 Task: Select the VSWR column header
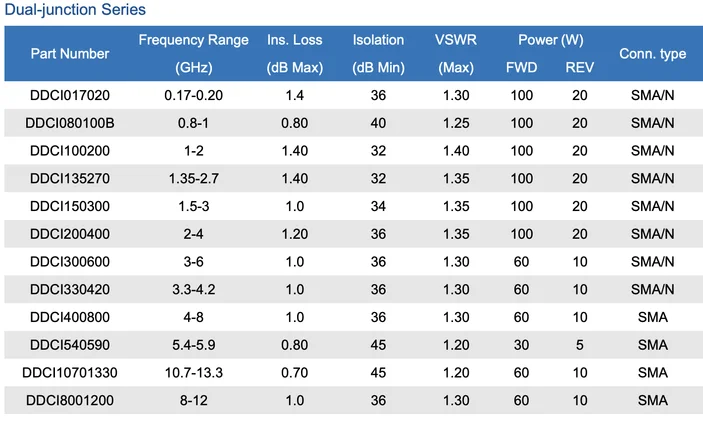click(455, 41)
